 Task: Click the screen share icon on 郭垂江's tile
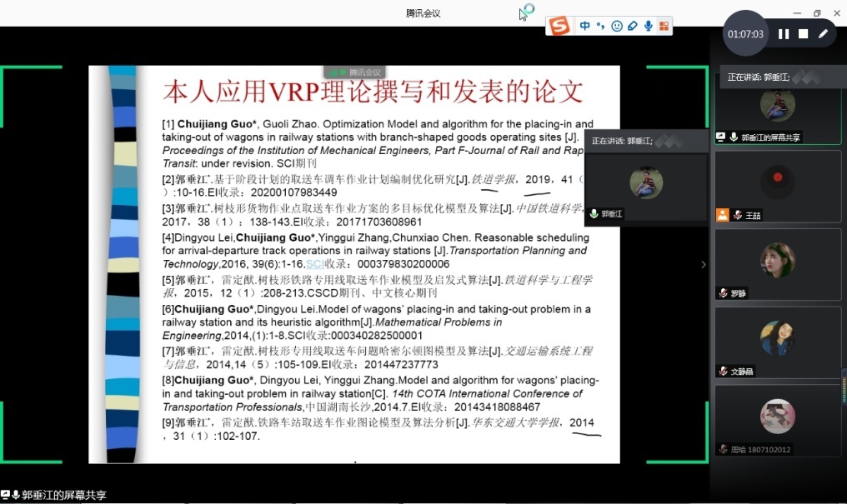point(720,137)
